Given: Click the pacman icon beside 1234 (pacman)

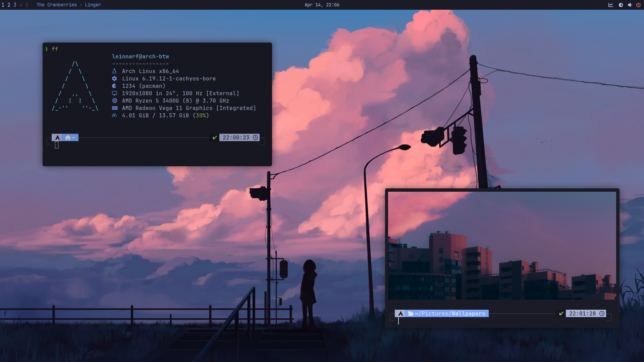Looking at the screenshot, I should (x=114, y=86).
